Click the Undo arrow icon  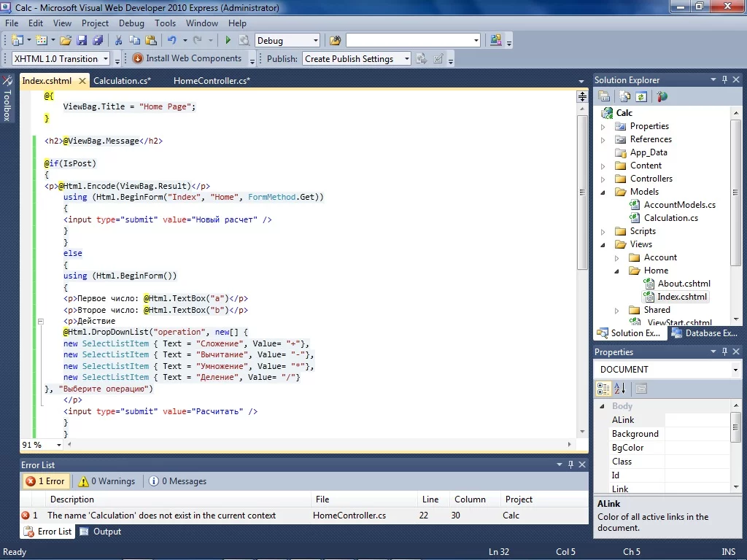tap(171, 41)
